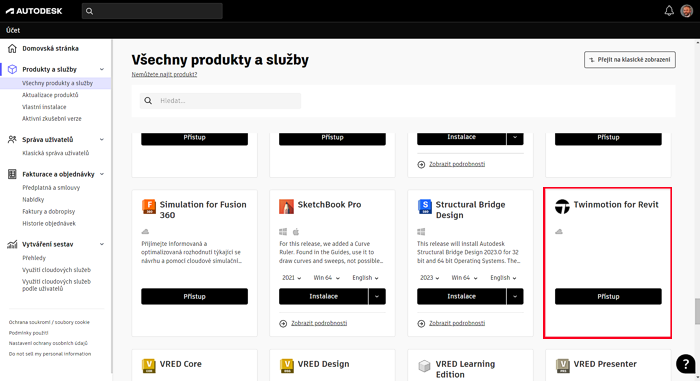Click the cube icon beside Produkty a služby
This screenshot has height=381, width=700.
(x=12, y=69)
